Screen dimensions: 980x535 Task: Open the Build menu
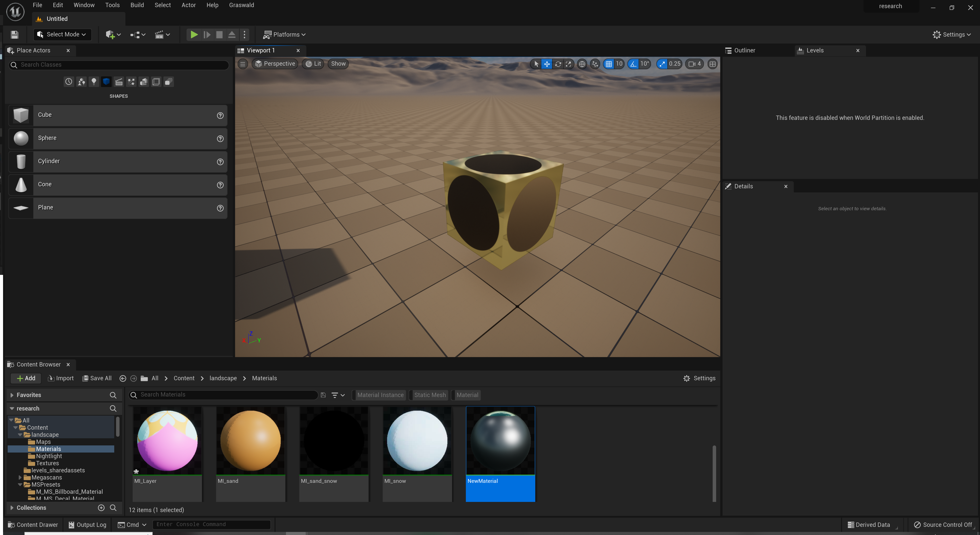(x=137, y=5)
